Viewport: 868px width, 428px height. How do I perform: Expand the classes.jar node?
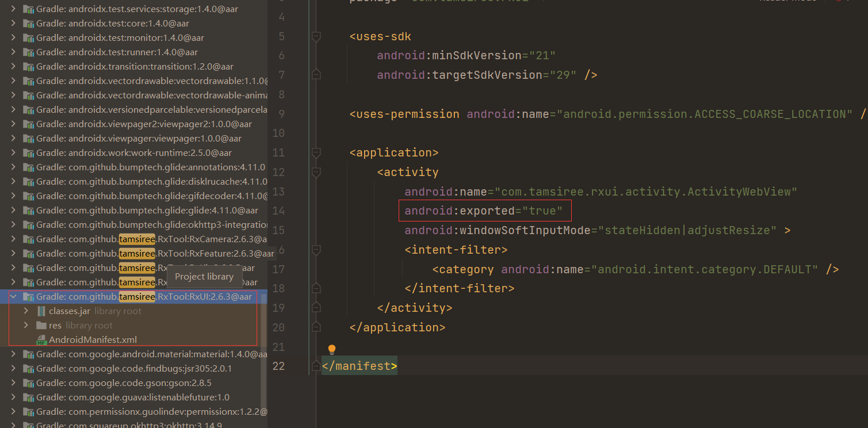click(26, 311)
